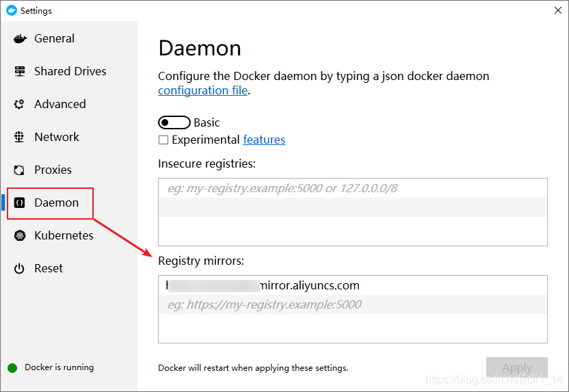Click the empty Registry mirrors example row
Image resolution: width=569 pixels, height=392 pixels.
pyautogui.click(x=353, y=304)
